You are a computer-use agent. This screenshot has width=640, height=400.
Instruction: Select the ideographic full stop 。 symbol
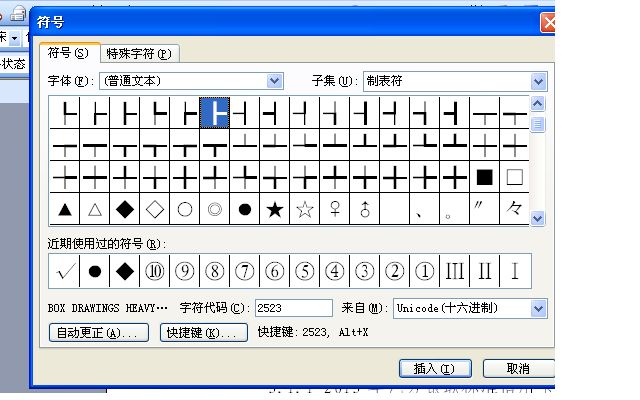pyautogui.click(x=455, y=209)
